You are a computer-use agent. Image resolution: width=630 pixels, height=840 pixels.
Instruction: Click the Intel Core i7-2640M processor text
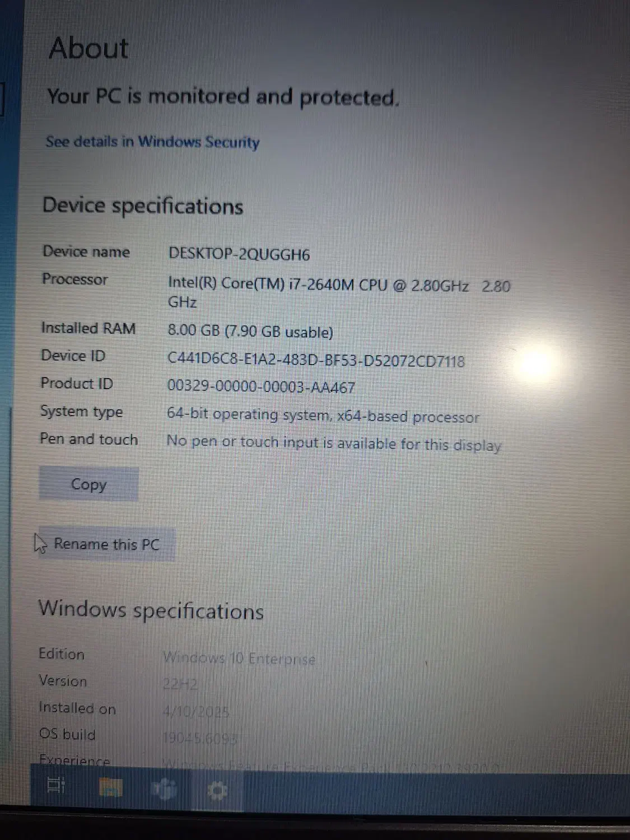(x=339, y=293)
